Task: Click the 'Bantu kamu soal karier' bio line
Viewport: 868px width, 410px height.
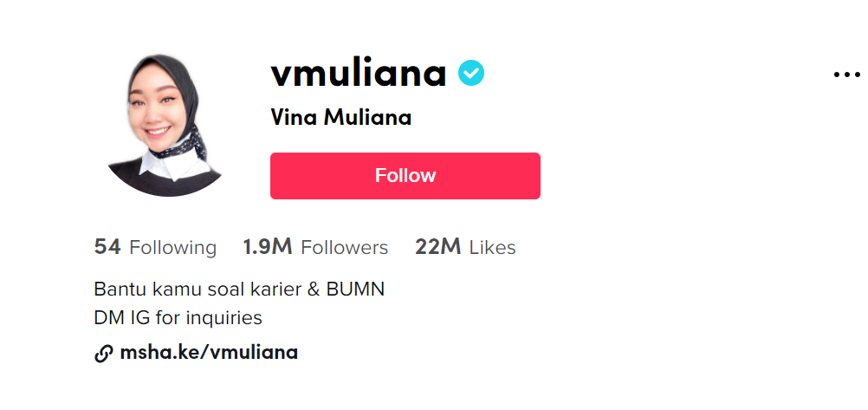Action: pos(239,290)
